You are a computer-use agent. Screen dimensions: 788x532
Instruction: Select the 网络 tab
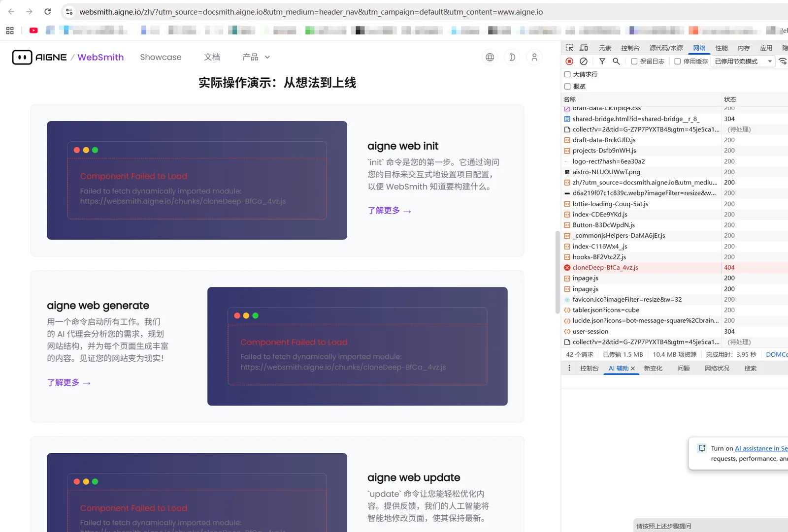699,48
